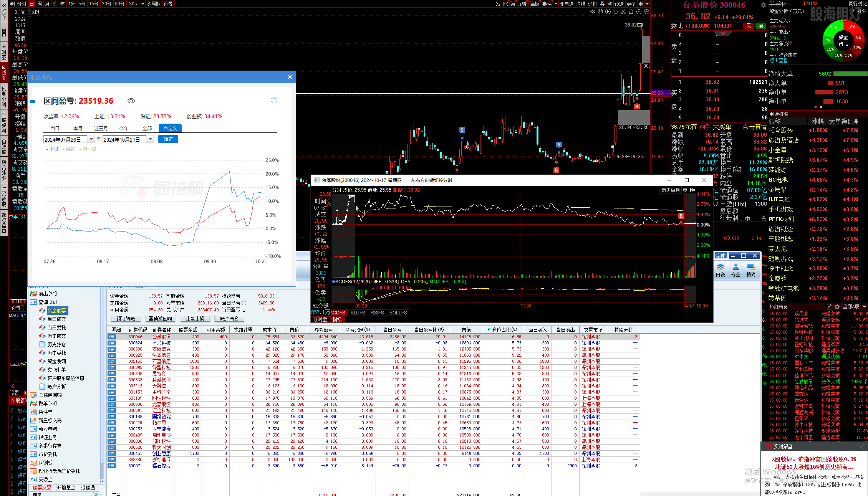Select 近三月 range in 收益曲线 dialog
The image size is (868, 496).
101,128
